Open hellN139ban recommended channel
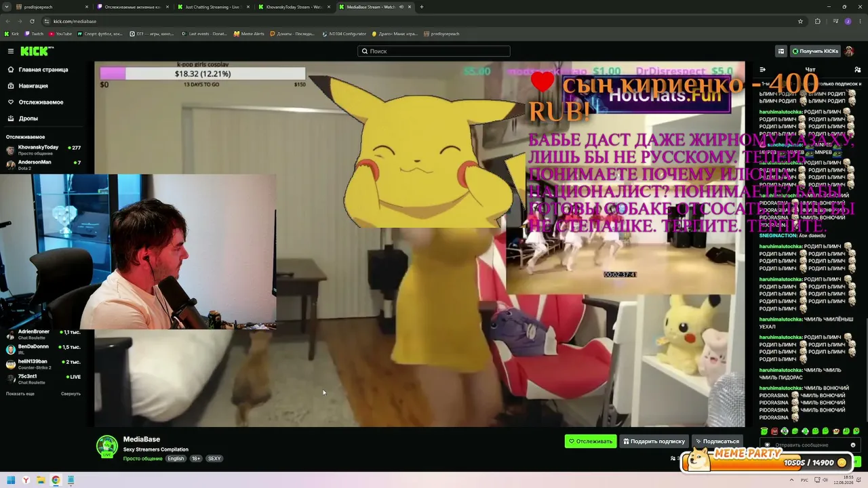This screenshot has width=868, height=488. tap(43, 364)
